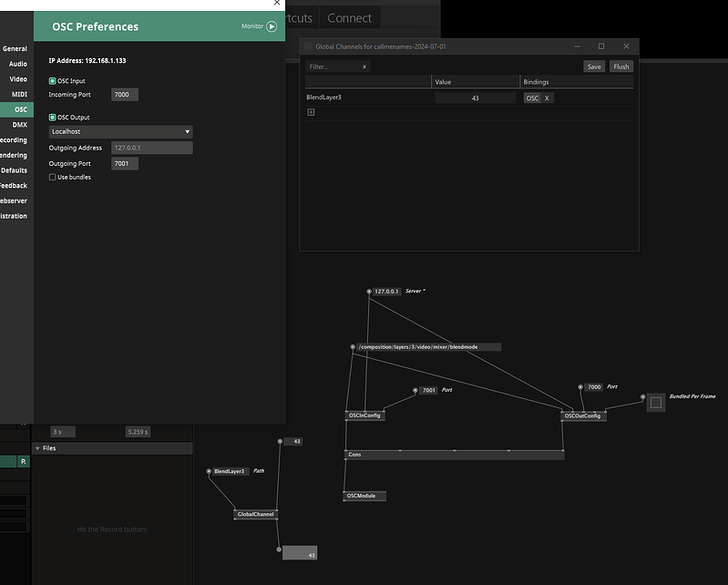The height and width of the screenshot is (585, 728).
Task: Click the Filter field in Global Channels
Action: pyautogui.click(x=333, y=67)
